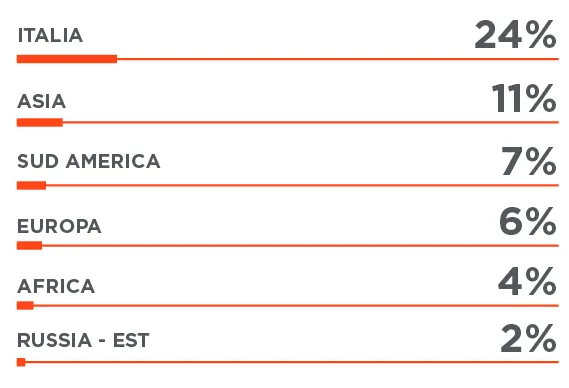Click the orange Asia progress bar fill

(40, 122)
